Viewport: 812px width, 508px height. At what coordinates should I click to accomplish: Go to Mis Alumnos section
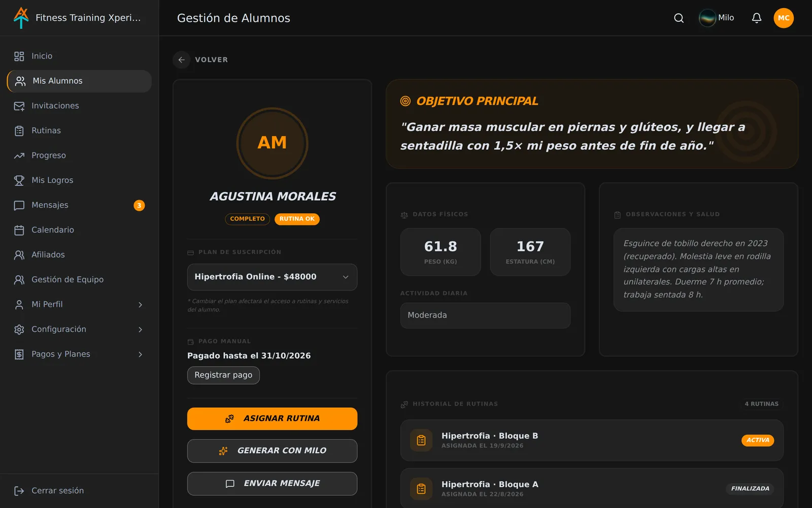(79, 81)
